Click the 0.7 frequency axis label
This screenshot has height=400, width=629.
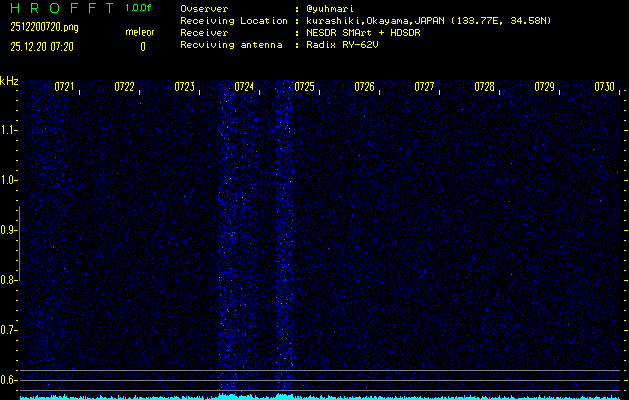[8, 330]
